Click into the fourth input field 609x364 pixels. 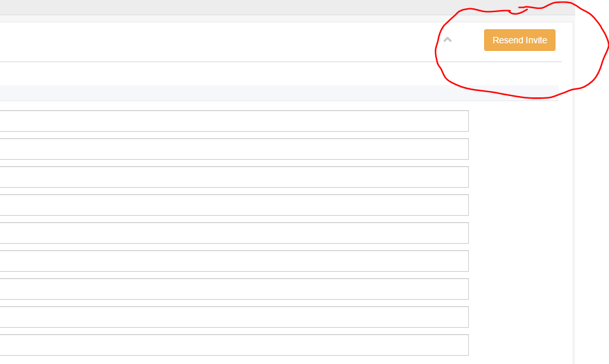tap(234, 205)
